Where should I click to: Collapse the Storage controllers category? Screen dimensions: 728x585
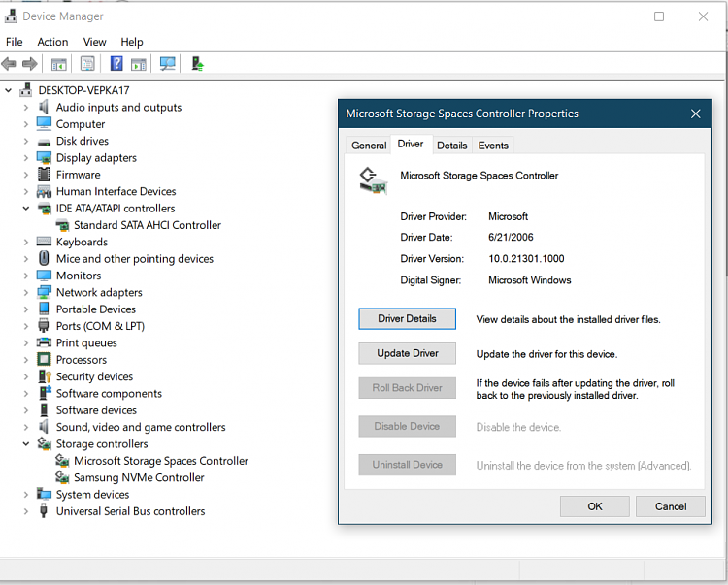click(x=26, y=444)
